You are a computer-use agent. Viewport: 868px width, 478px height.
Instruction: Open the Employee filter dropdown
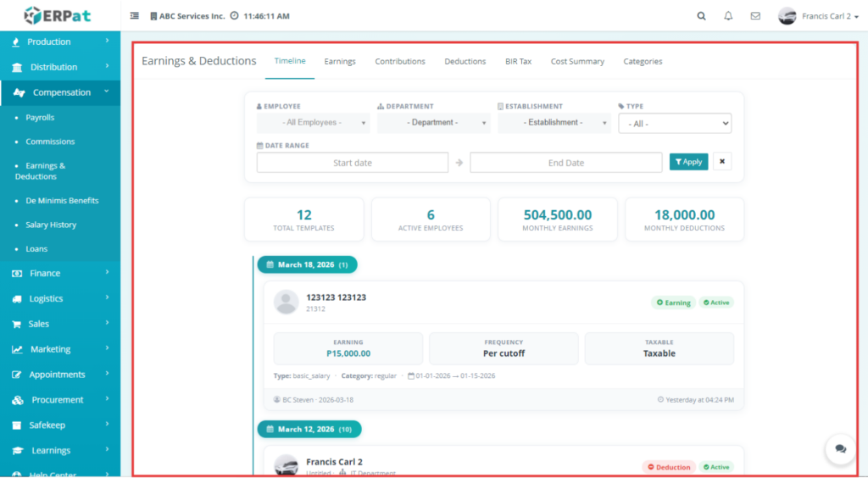coord(313,123)
